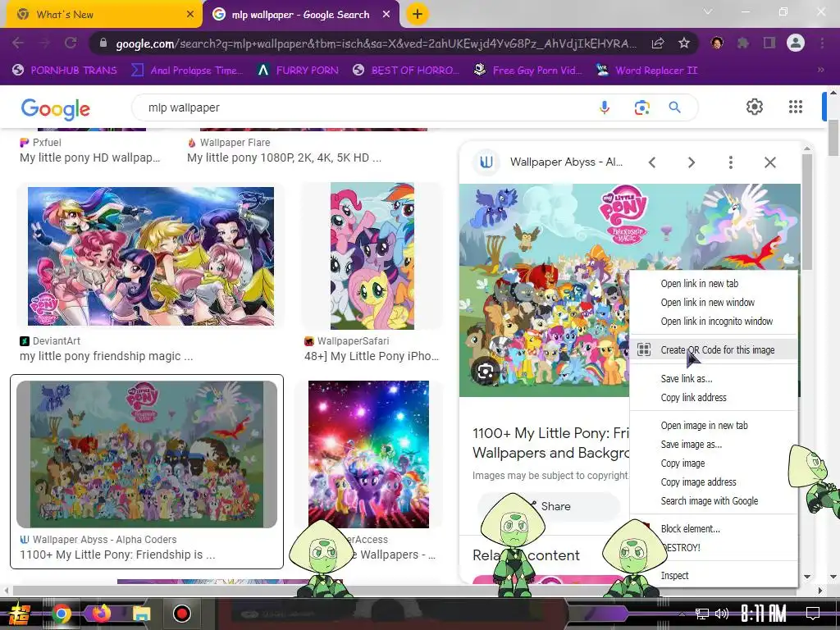840x630 pixels.
Task: Open the Wallpaper Abyss group thumbnail
Action: click(x=147, y=454)
